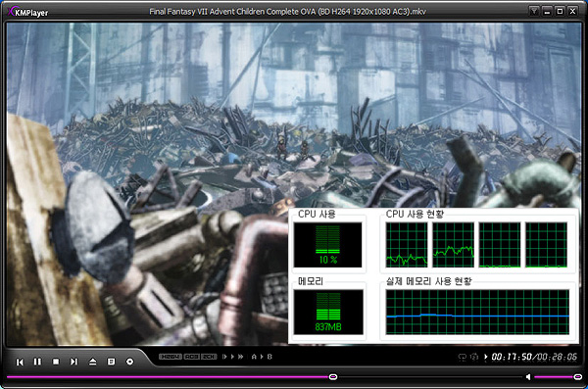Click the seek bar position handle
Viewport: 588px width, 389px height.
click(x=332, y=376)
